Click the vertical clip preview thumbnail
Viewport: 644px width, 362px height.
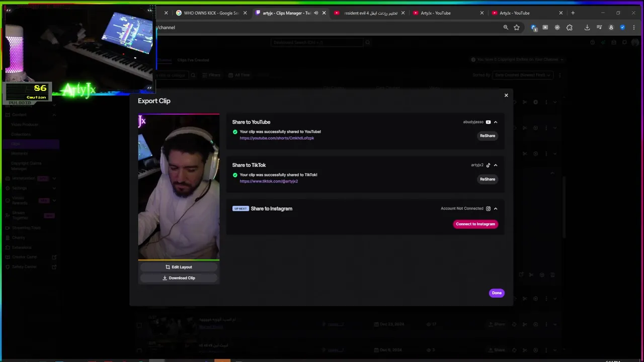pos(179,187)
